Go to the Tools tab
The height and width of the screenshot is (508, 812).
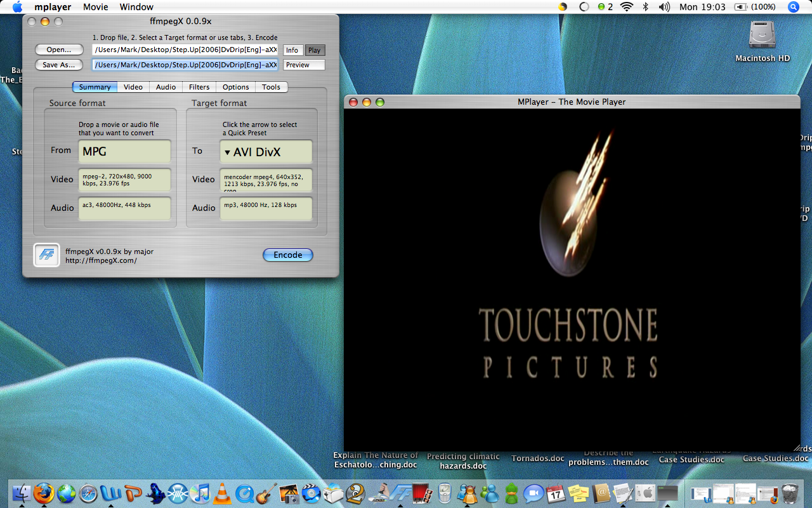pos(271,87)
